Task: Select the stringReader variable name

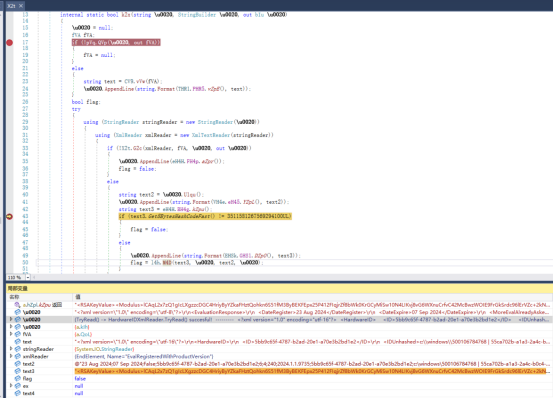Action: click(x=38, y=349)
